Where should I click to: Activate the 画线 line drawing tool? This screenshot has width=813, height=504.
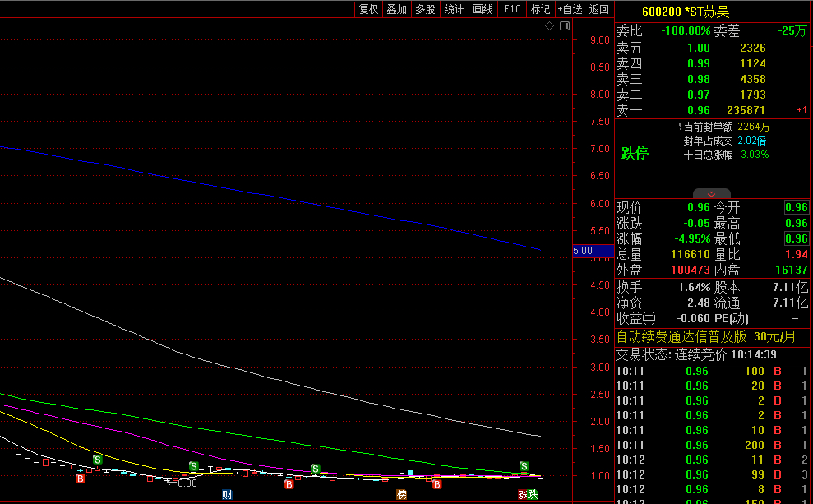click(483, 9)
